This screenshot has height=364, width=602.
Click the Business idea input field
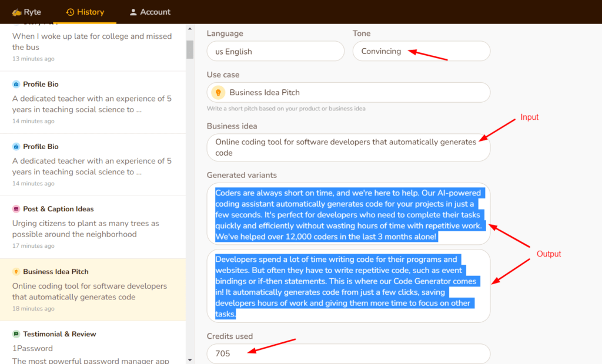tap(348, 147)
